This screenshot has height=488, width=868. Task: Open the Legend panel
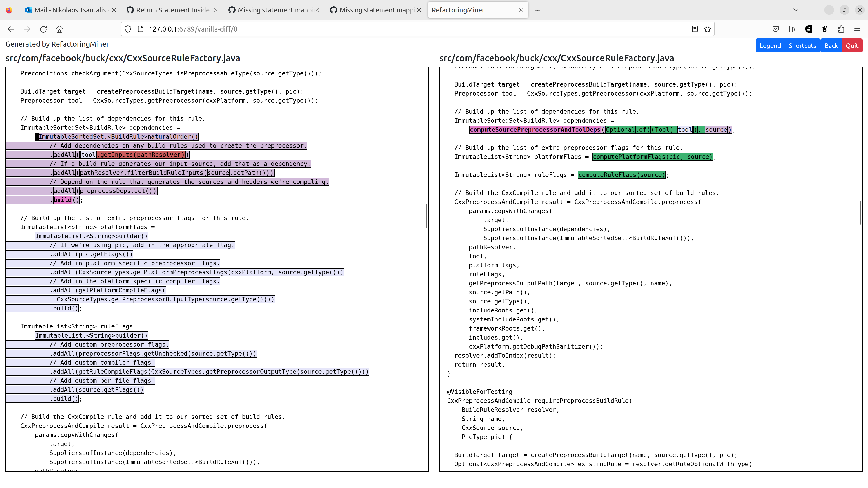pos(770,45)
